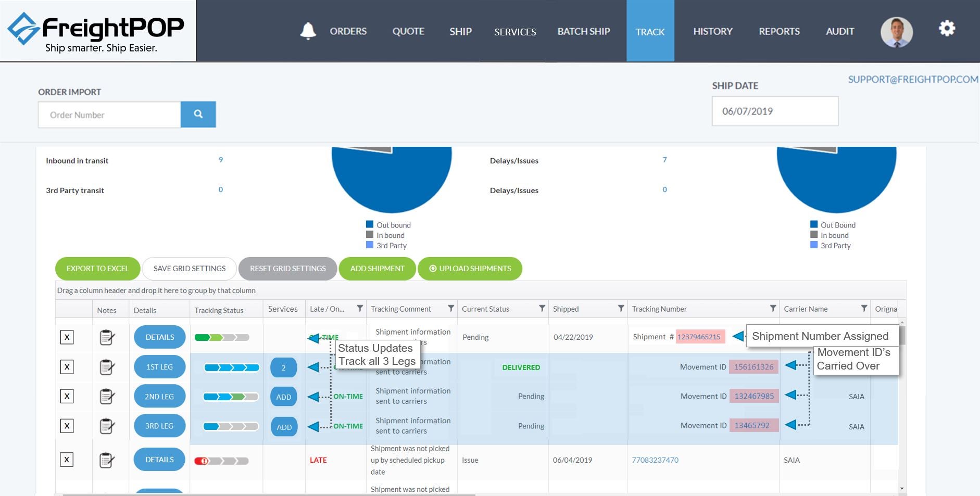Click the SUPPORT@FREIGHTPOP.COM link
This screenshot has height=496, width=980.
tap(913, 79)
